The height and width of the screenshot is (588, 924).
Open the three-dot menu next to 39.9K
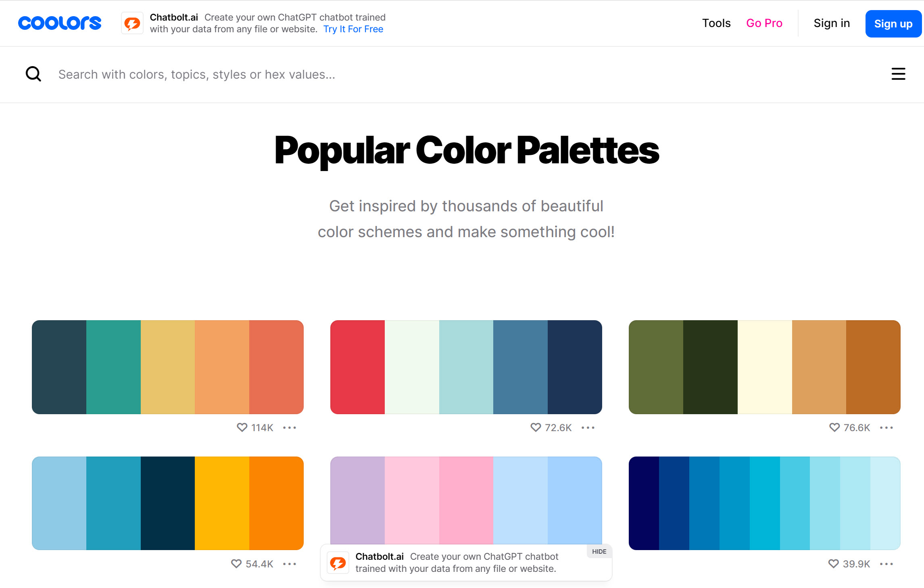(x=886, y=564)
